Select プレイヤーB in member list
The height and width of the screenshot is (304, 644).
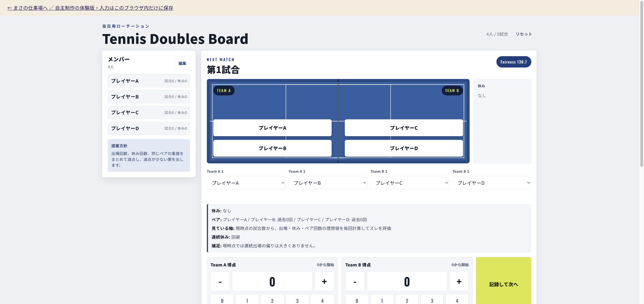pyautogui.click(x=149, y=97)
